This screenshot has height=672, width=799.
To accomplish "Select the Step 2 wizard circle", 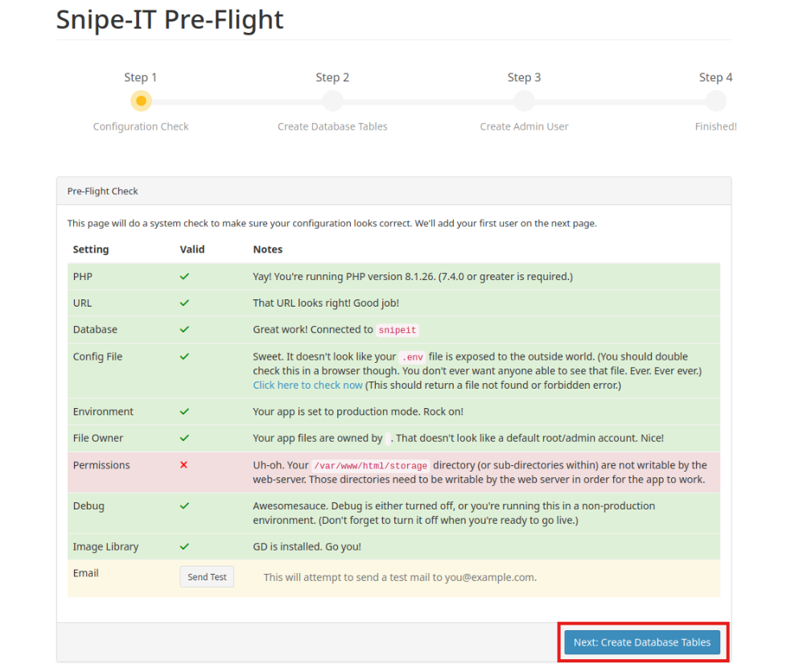I will pos(332,101).
